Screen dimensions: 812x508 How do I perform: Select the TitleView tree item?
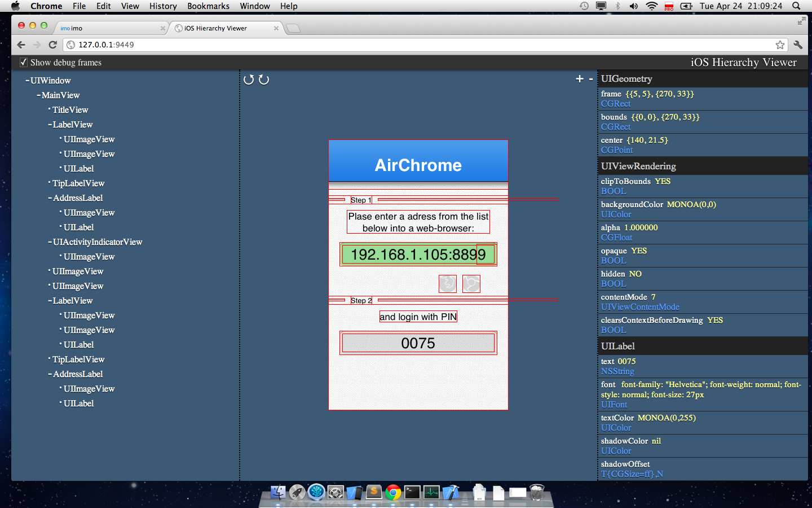click(70, 110)
